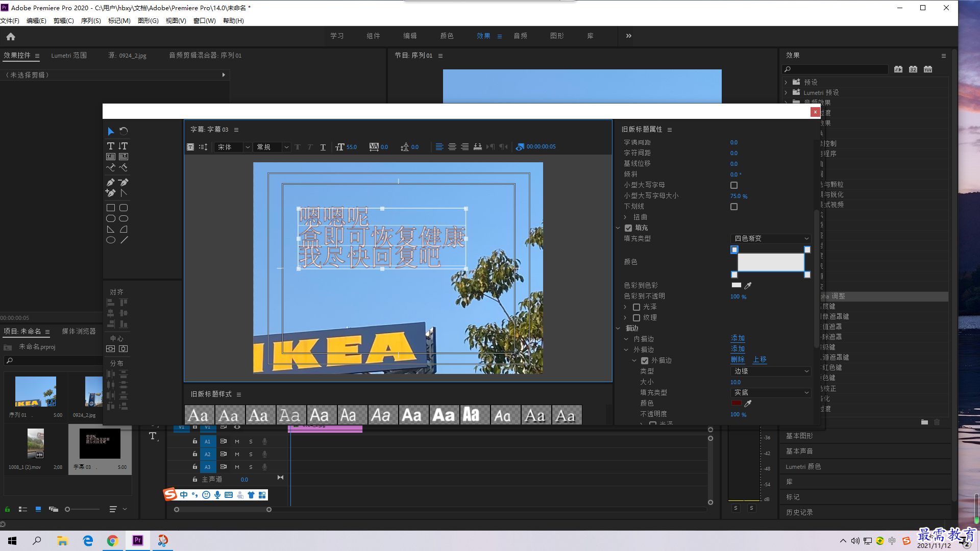Click the top-left gradient color stop
Viewport: 980px width, 551px height.
[x=734, y=249]
